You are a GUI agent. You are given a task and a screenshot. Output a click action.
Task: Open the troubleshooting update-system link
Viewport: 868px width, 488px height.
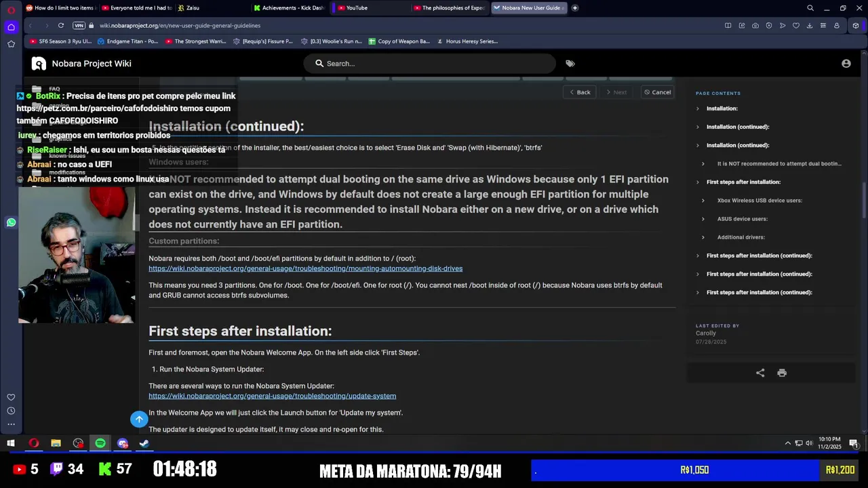272,396
